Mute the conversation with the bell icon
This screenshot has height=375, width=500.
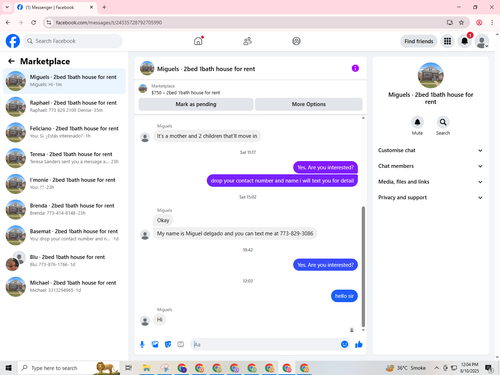417,122
